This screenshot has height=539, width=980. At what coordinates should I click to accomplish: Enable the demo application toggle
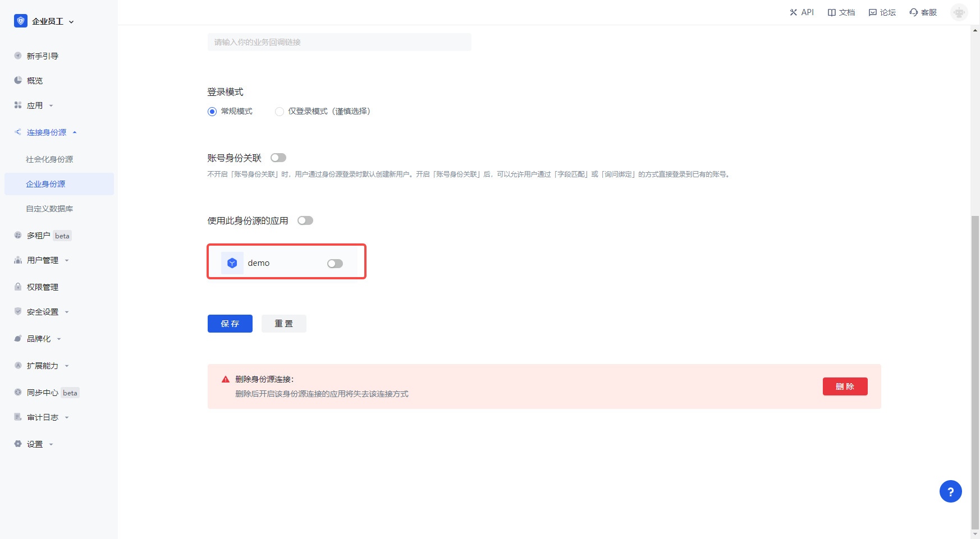point(335,264)
